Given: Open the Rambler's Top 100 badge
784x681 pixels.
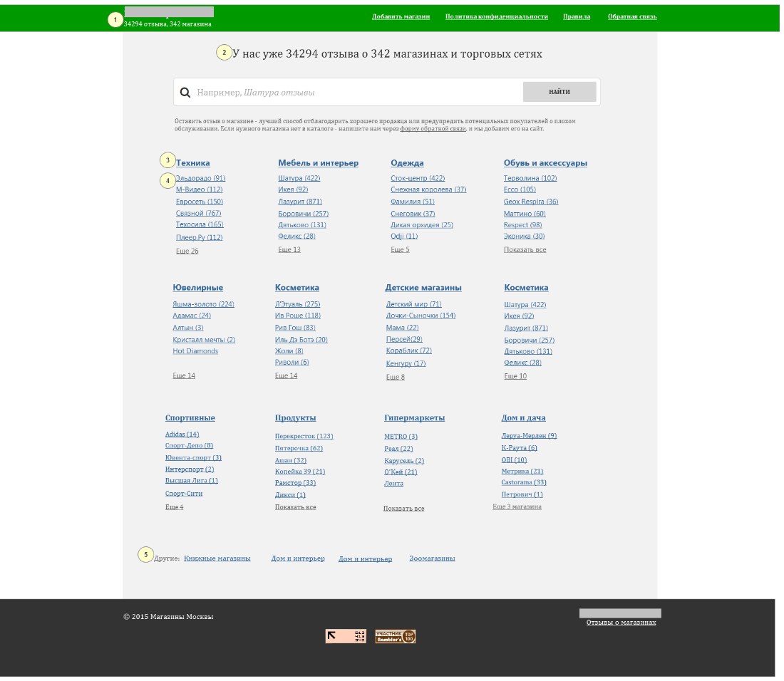Looking at the screenshot, I should [395, 636].
